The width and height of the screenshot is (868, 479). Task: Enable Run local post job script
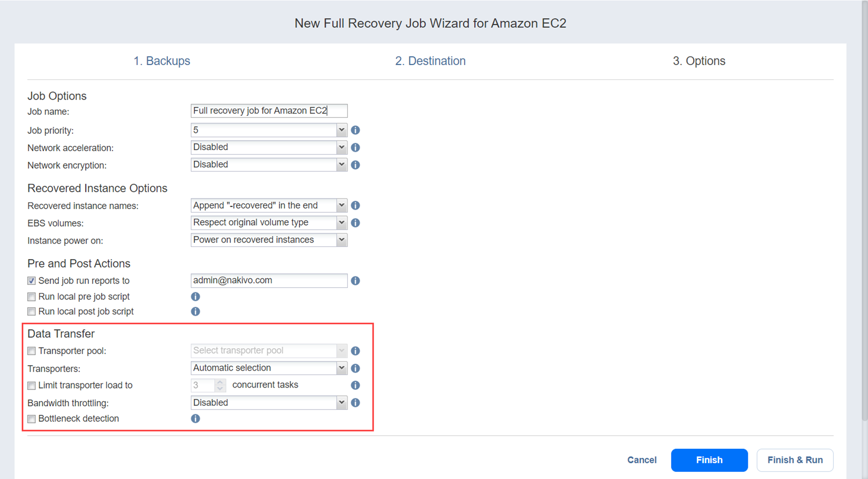coord(31,312)
